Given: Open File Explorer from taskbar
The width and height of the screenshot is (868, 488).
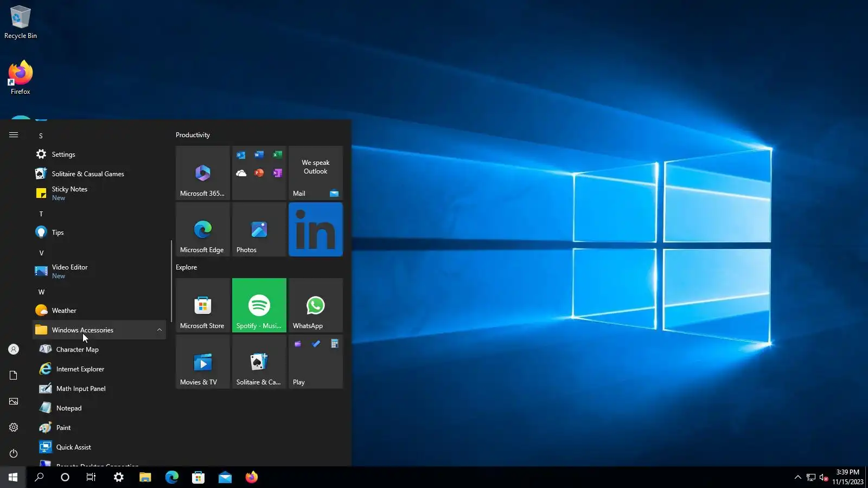Looking at the screenshot, I should pos(145,477).
